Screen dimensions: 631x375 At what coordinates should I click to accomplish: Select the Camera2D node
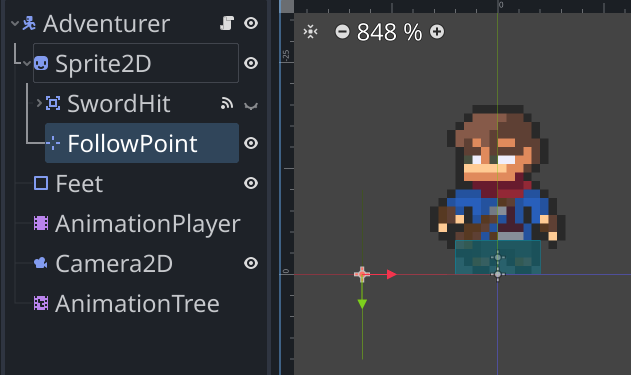(114, 264)
